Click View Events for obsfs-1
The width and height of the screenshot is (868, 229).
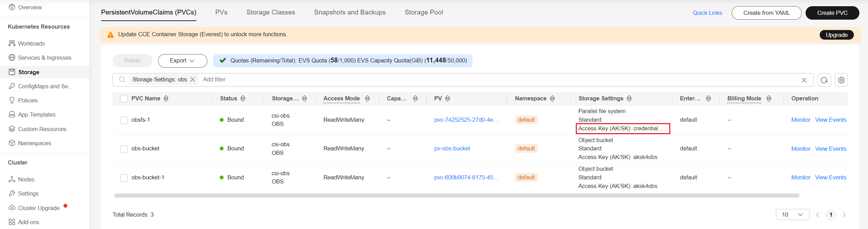pyautogui.click(x=831, y=120)
